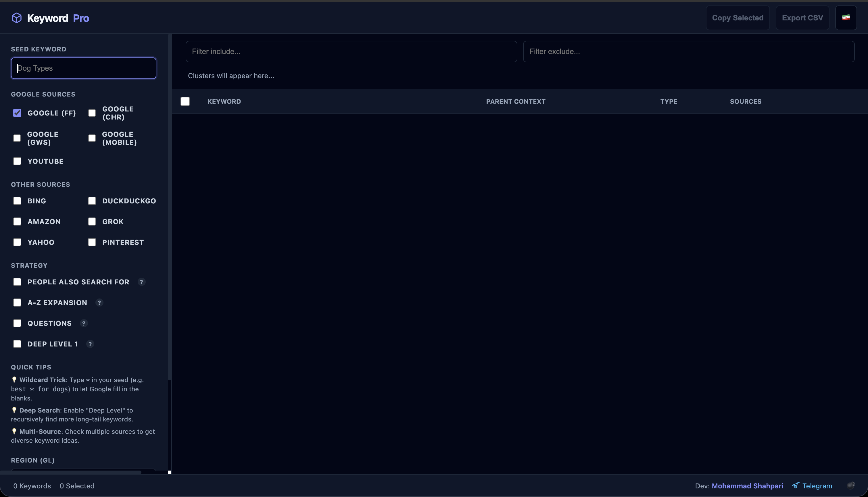Enable the DuckDuckGo source
Viewport: 868px width, 497px height.
[x=92, y=201]
